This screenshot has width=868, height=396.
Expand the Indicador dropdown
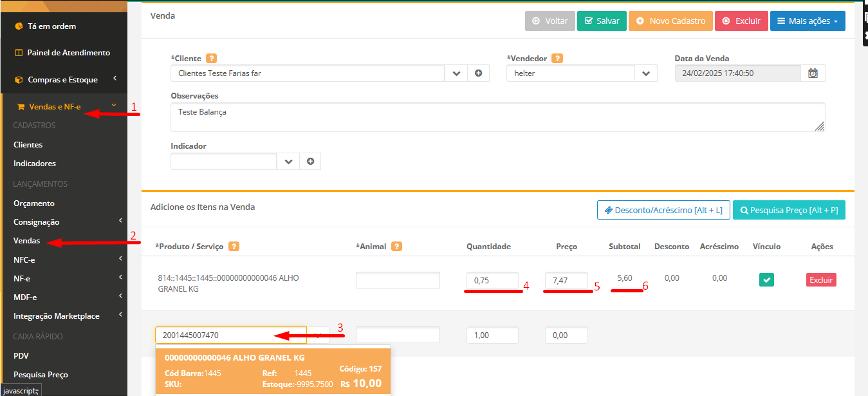coord(288,162)
